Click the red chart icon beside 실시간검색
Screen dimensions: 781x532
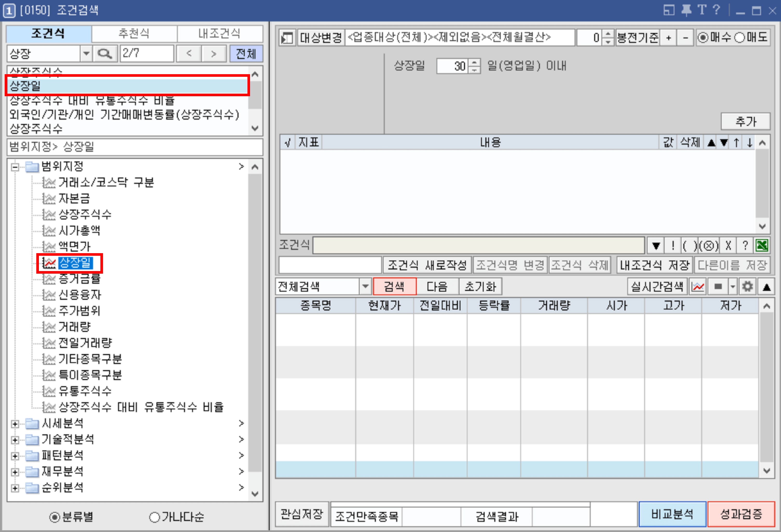698,287
